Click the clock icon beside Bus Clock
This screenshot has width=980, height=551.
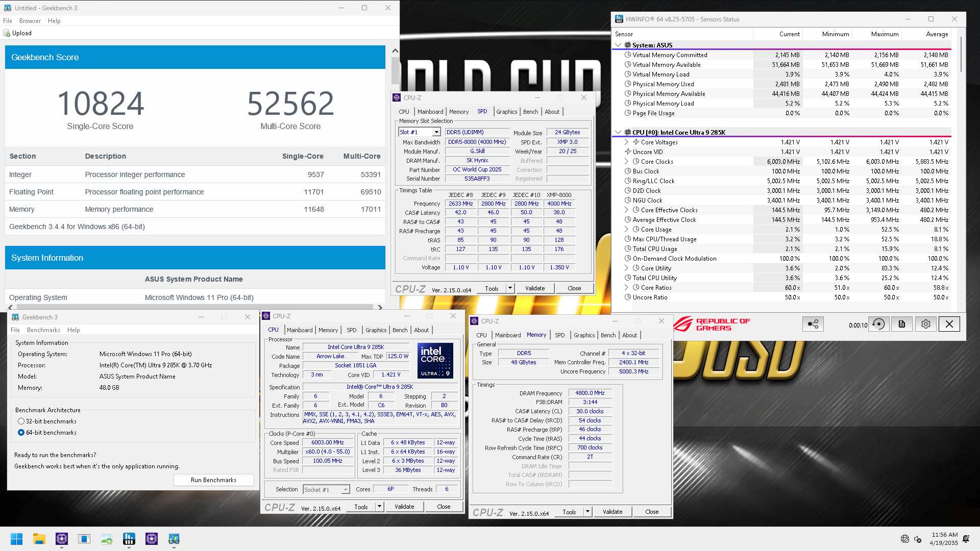click(628, 171)
